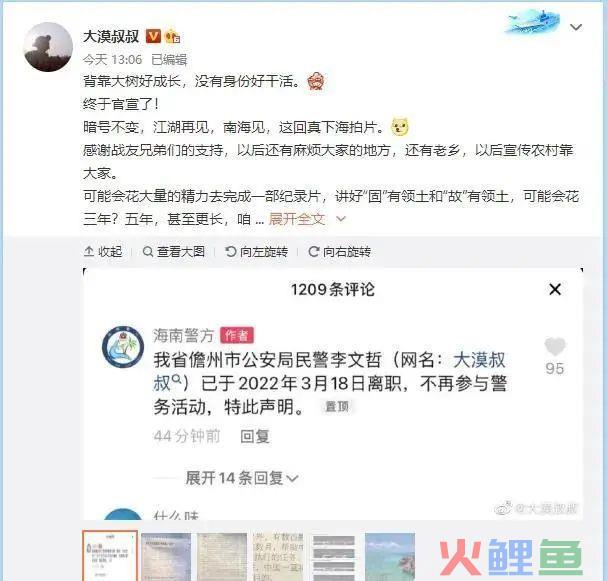Rotate image left with 向左旋转
The height and width of the screenshot is (581, 607).
tap(257, 252)
